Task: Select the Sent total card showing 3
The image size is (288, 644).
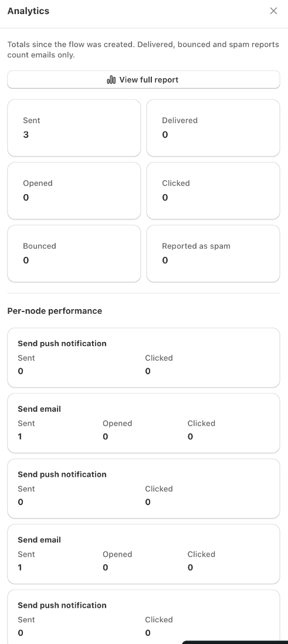Action: pos(74,128)
